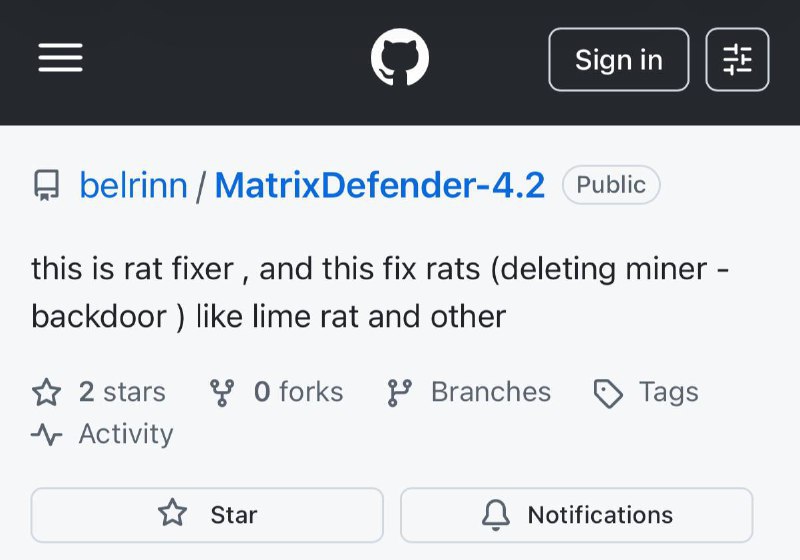Click the forks icon
The width and height of the screenshot is (800, 560).
point(223,392)
